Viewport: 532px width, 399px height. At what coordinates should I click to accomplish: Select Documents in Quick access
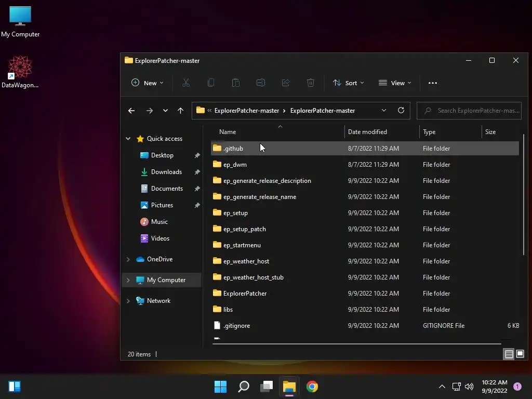pos(167,188)
